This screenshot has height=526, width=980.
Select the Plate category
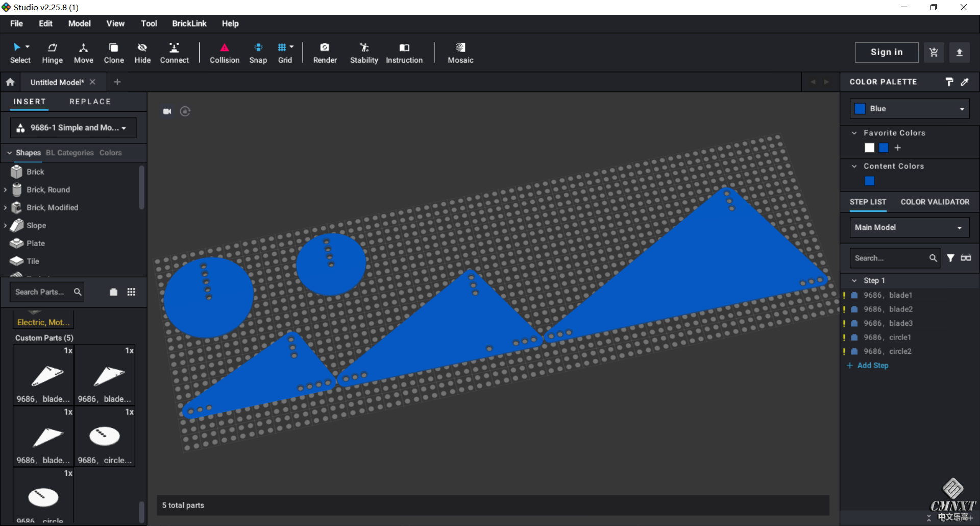pyautogui.click(x=35, y=243)
